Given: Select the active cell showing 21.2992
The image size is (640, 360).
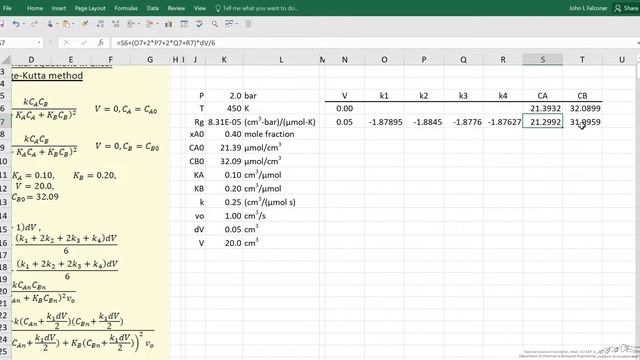Looking at the screenshot, I should [542, 122].
